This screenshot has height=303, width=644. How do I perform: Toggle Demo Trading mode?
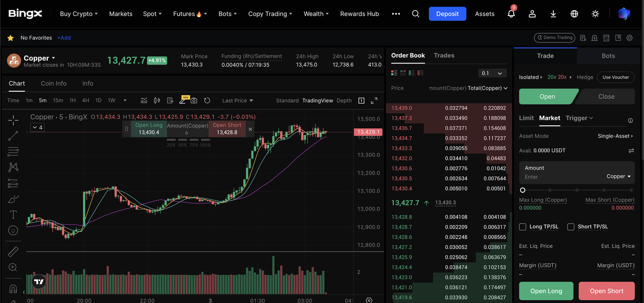[x=554, y=38]
